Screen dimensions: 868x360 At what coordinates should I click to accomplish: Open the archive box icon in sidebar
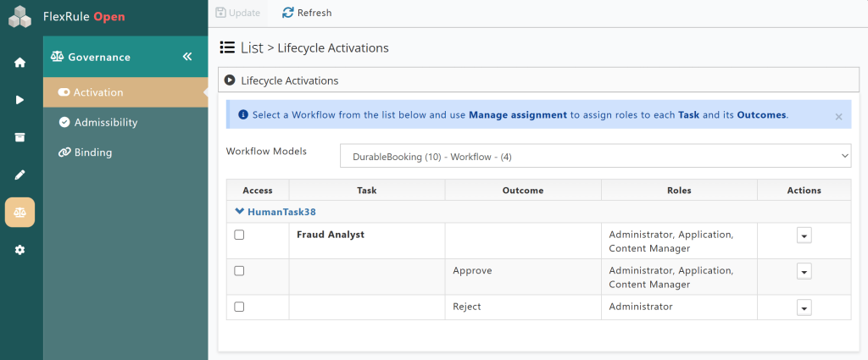tap(20, 138)
